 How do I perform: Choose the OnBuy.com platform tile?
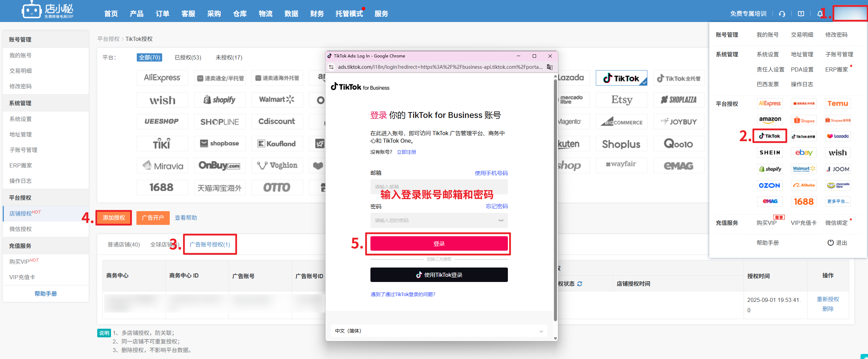[220, 165]
